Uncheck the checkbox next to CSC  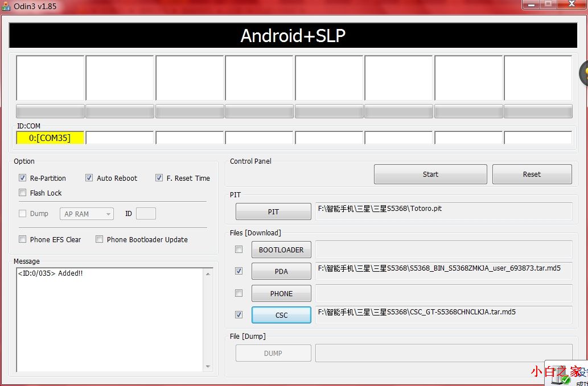click(239, 315)
